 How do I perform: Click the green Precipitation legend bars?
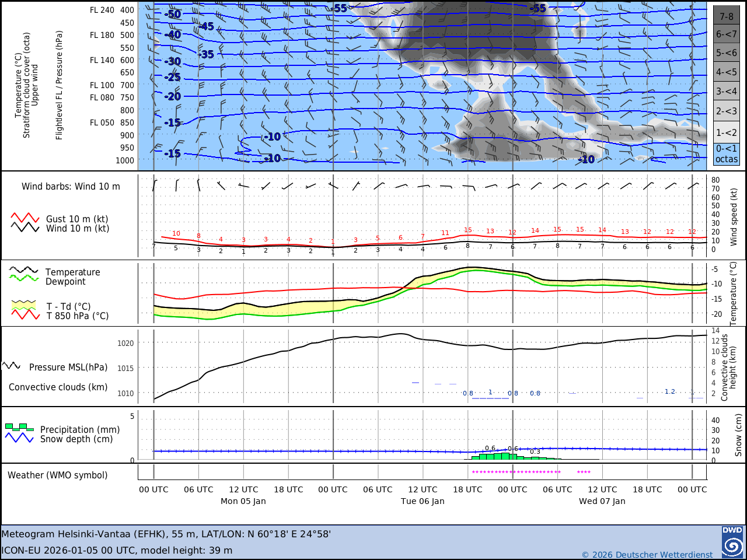[x=19, y=427]
